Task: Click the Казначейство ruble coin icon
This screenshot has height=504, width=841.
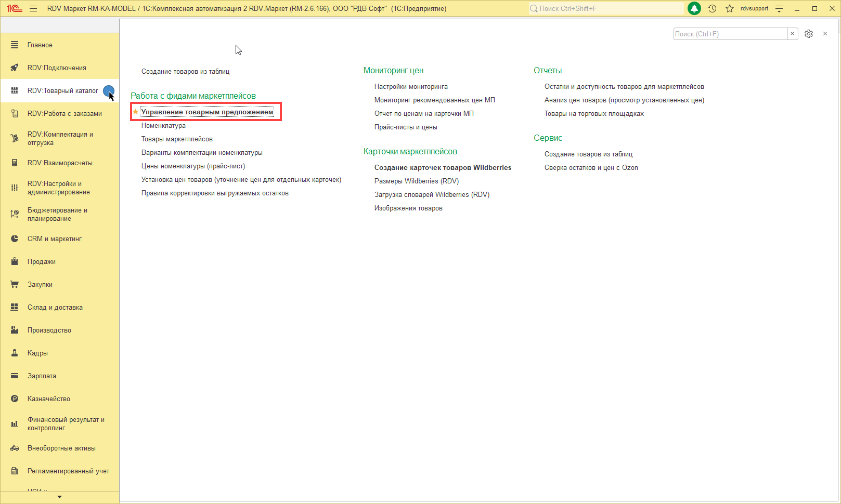Action: (15, 399)
